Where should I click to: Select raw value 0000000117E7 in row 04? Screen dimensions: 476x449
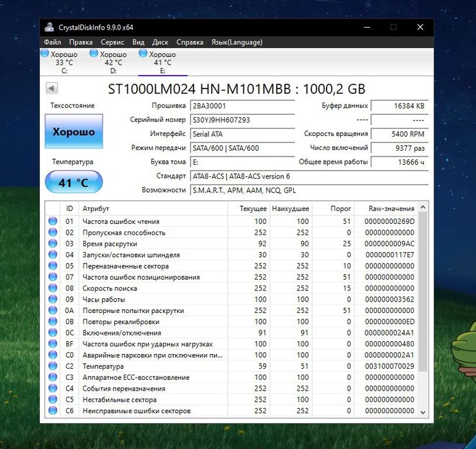coord(390,255)
